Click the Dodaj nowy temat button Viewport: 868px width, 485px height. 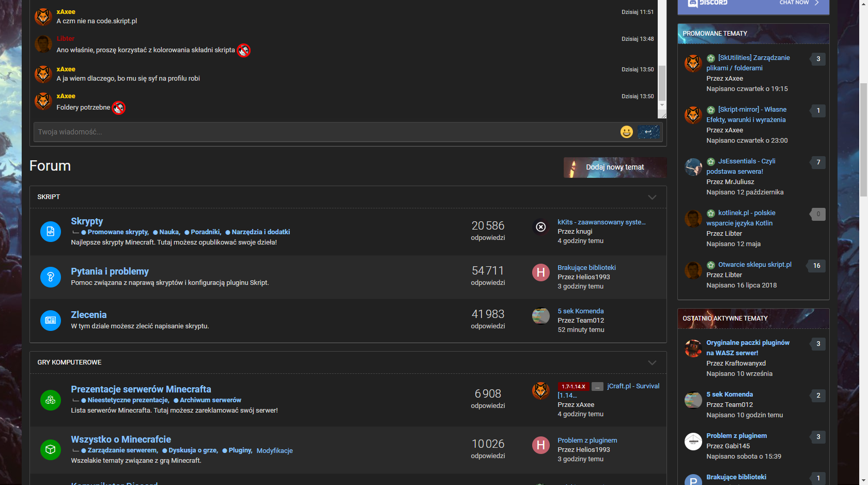615,167
